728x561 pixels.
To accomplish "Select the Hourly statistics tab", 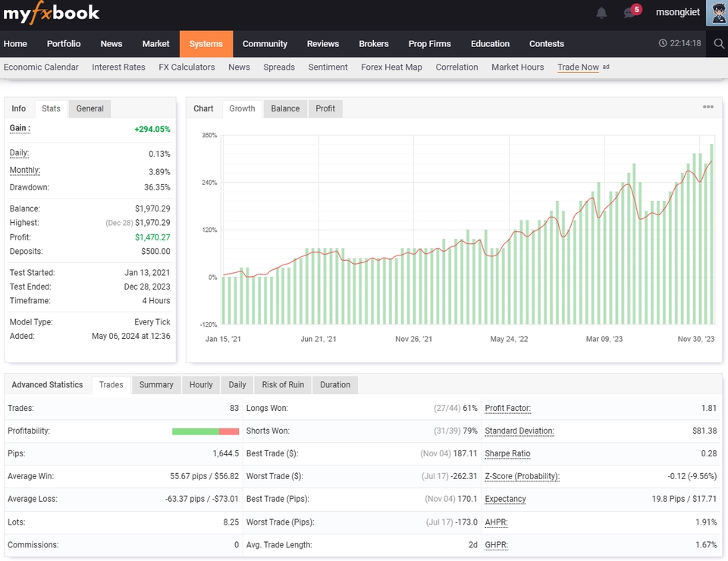I will (x=201, y=385).
